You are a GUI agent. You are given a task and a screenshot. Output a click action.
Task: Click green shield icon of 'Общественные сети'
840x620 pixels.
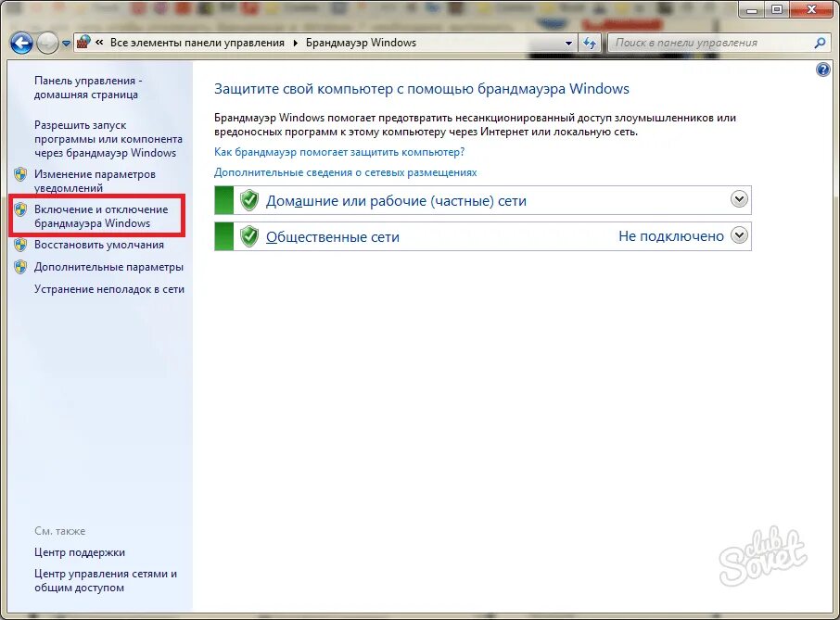click(x=249, y=236)
